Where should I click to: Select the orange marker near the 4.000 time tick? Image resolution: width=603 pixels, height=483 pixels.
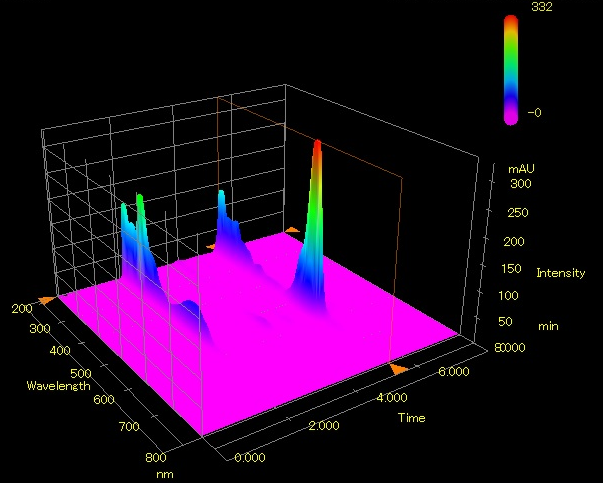click(398, 370)
